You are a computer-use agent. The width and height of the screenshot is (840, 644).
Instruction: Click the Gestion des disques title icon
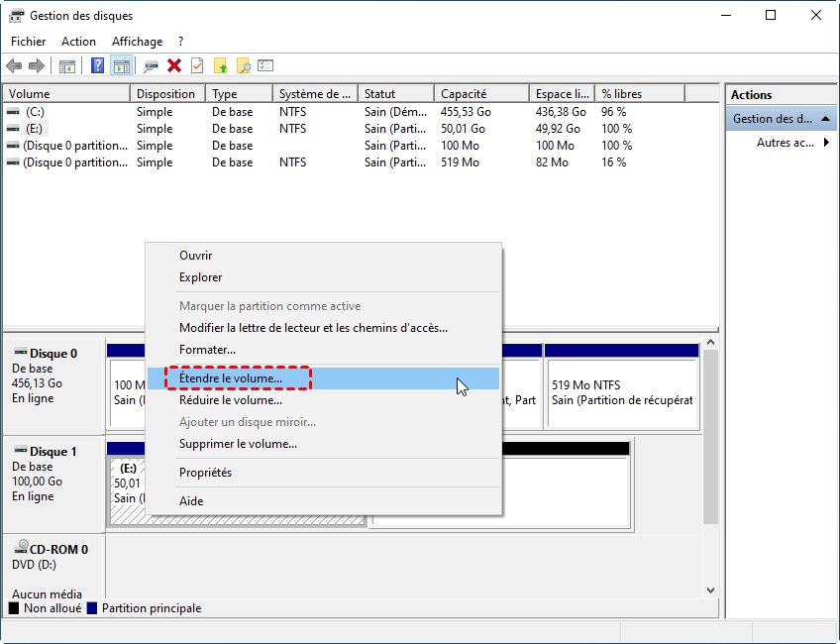click(16, 16)
